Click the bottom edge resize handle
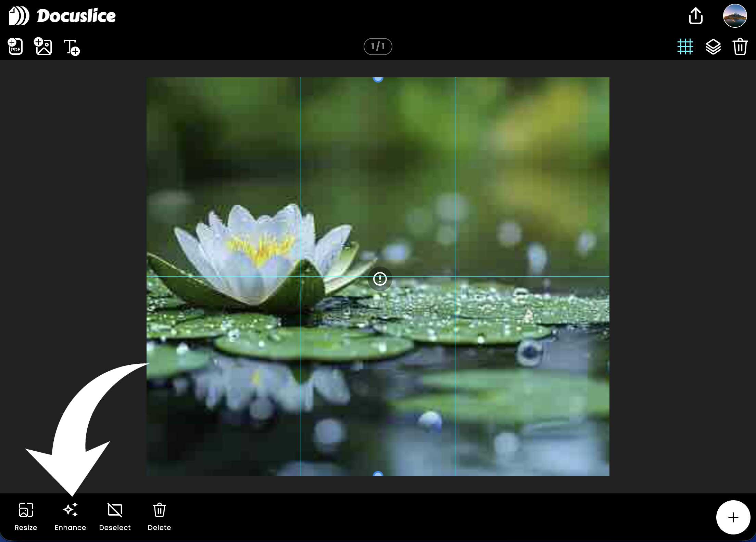The height and width of the screenshot is (542, 756). tap(378, 474)
